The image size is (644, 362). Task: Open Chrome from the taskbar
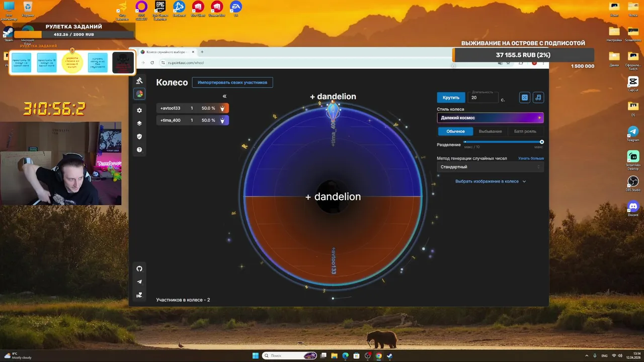[x=378, y=355]
